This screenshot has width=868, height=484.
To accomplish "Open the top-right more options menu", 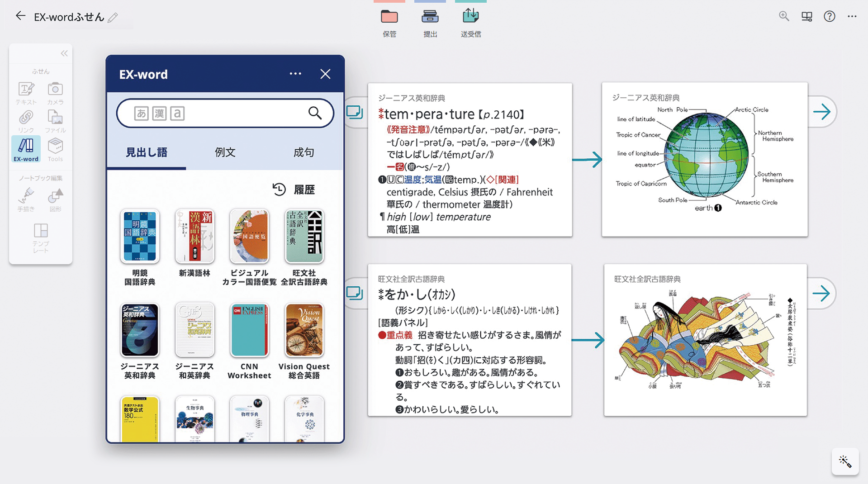I will click(852, 16).
